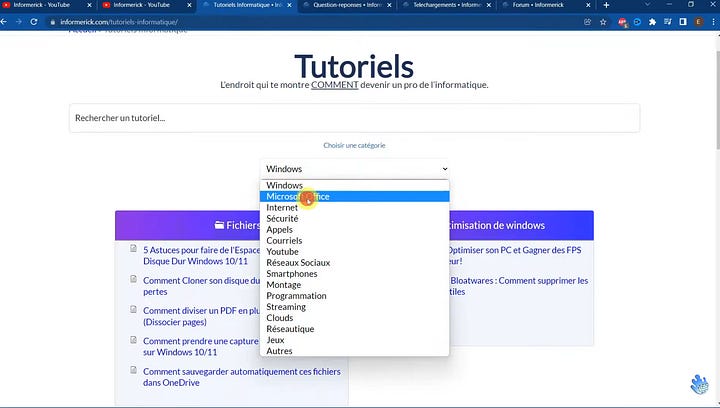Click the underlined COMMENT word in the subtitle
This screenshot has width=720, height=408.
pos(334,85)
